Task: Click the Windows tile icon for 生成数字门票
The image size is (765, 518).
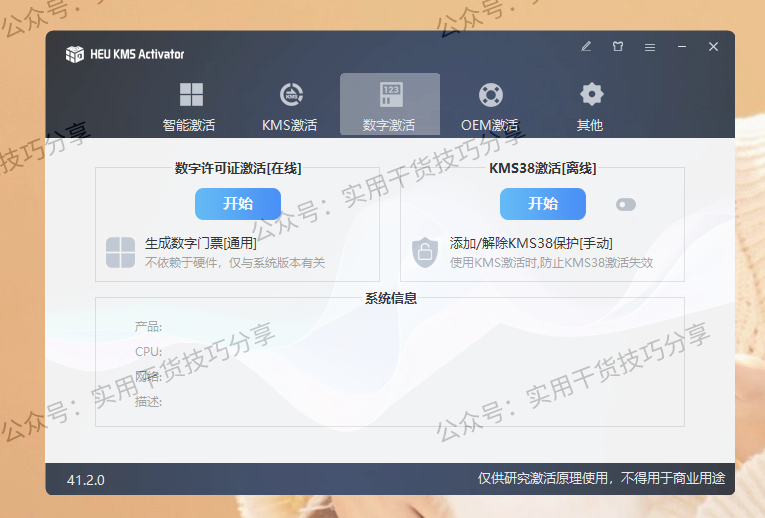Action: (x=121, y=252)
